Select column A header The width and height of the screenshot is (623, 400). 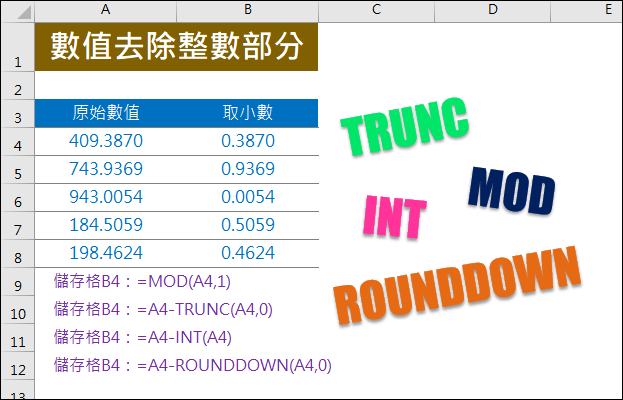[105, 10]
